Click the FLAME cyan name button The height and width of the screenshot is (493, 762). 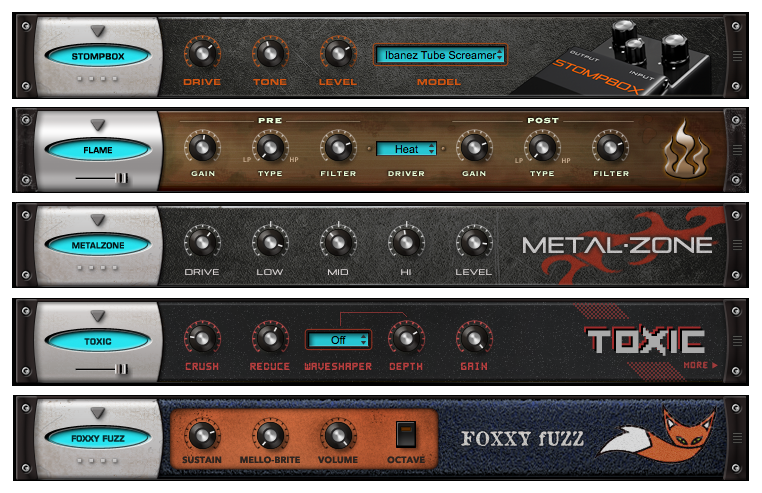(98, 150)
